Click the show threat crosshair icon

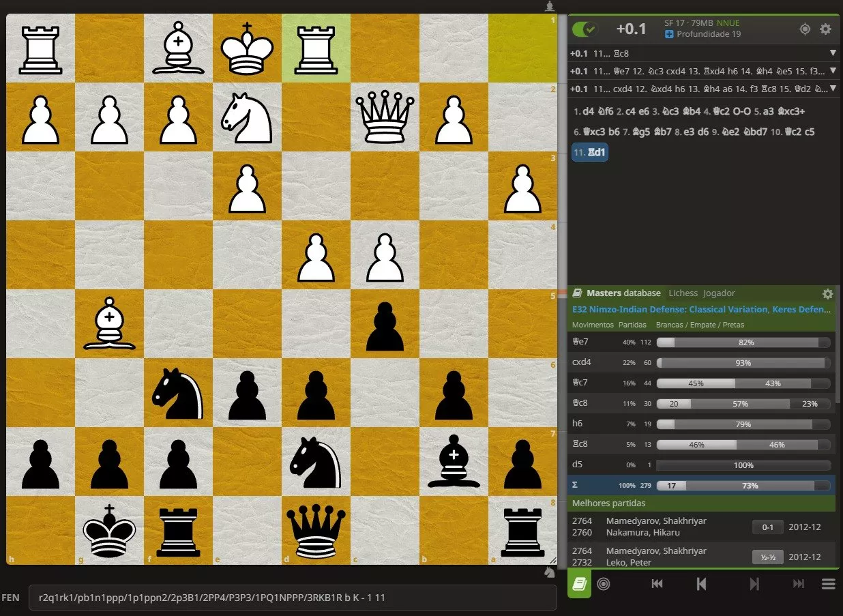[x=805, y=29]
